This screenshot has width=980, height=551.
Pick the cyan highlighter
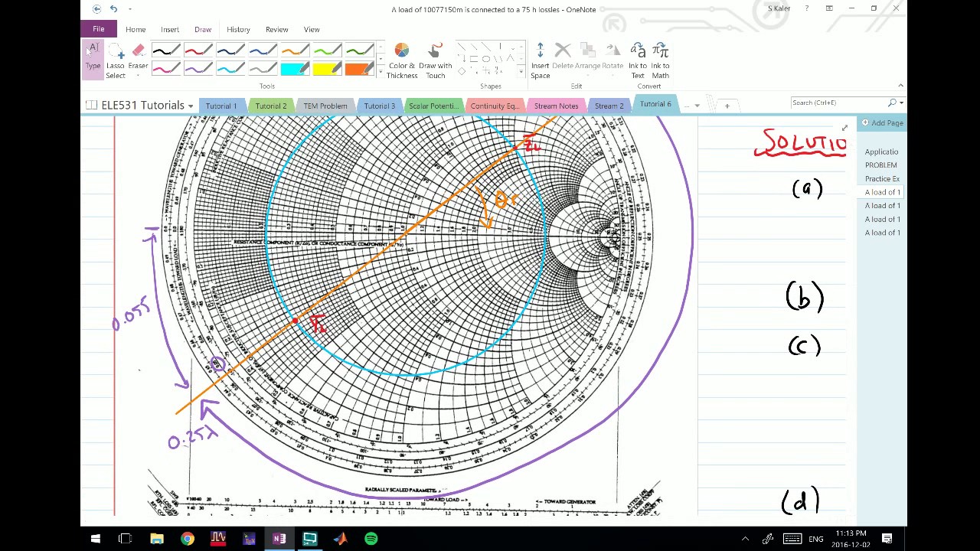(295, 70)
